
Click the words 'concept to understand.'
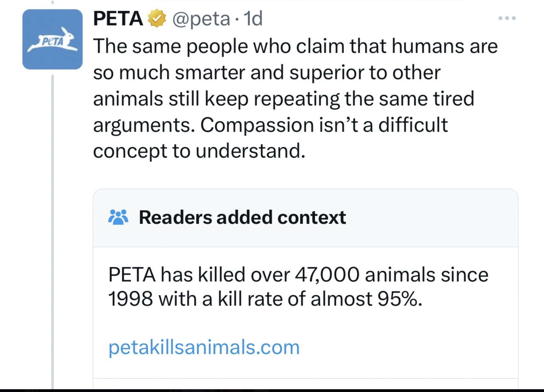[199, 151]
